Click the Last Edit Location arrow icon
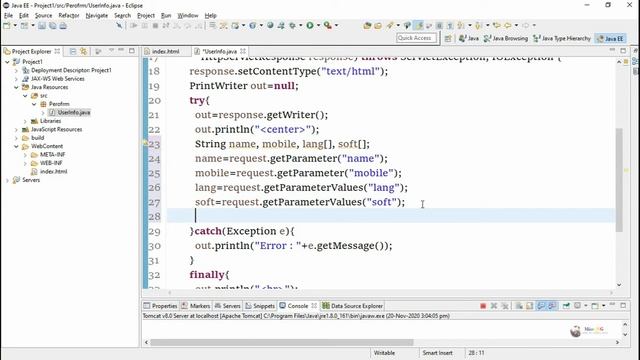 pyautogui.click(x=497, y=25)
